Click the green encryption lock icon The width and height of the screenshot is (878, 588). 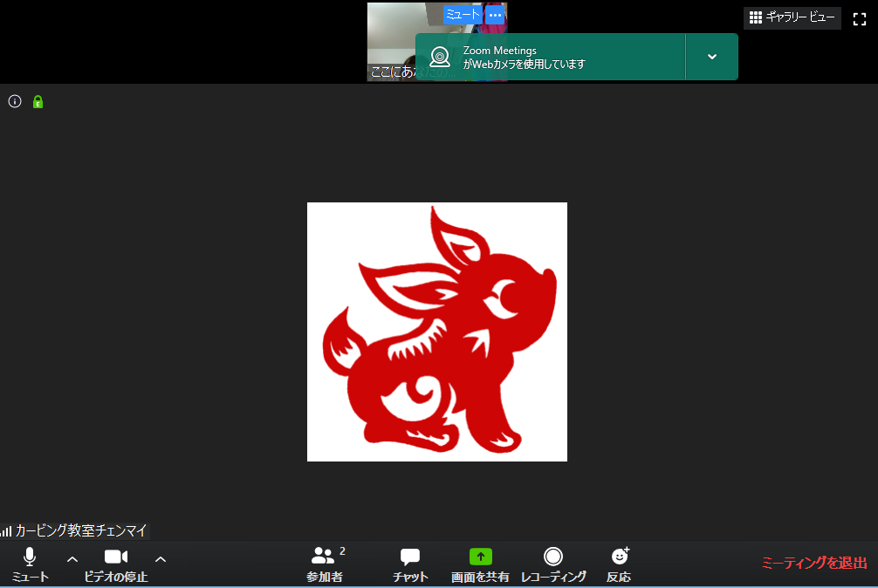(x=38, y=102)
